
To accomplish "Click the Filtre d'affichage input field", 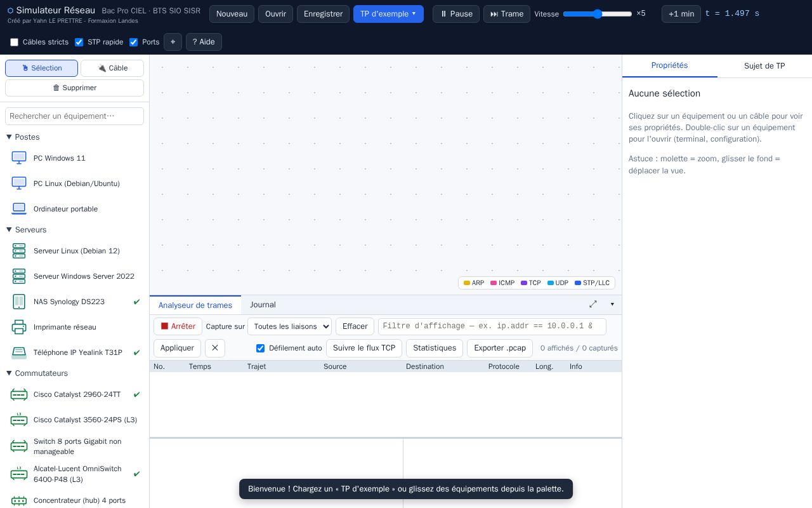I will pyautogui.click(x=492, y=326).
